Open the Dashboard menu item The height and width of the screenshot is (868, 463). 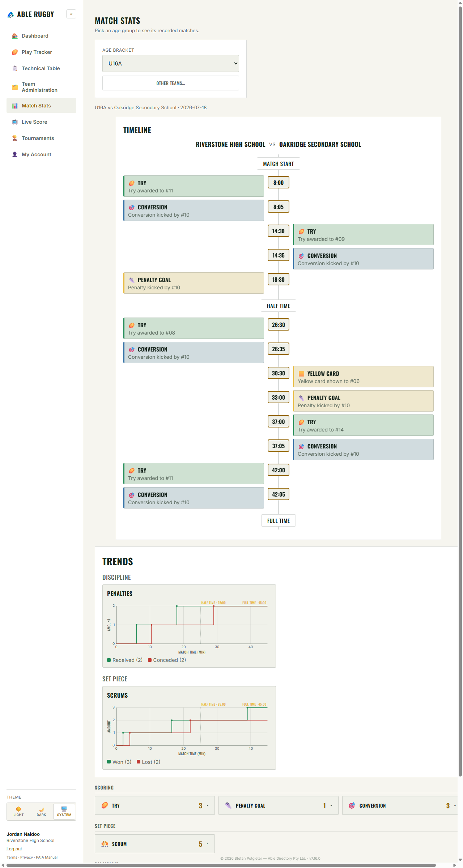click(41, 36)
